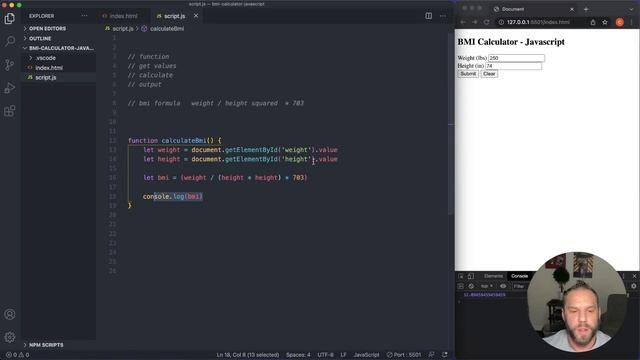Open editor more actions ellipsis
640x360 pixels.
[443, 16]
